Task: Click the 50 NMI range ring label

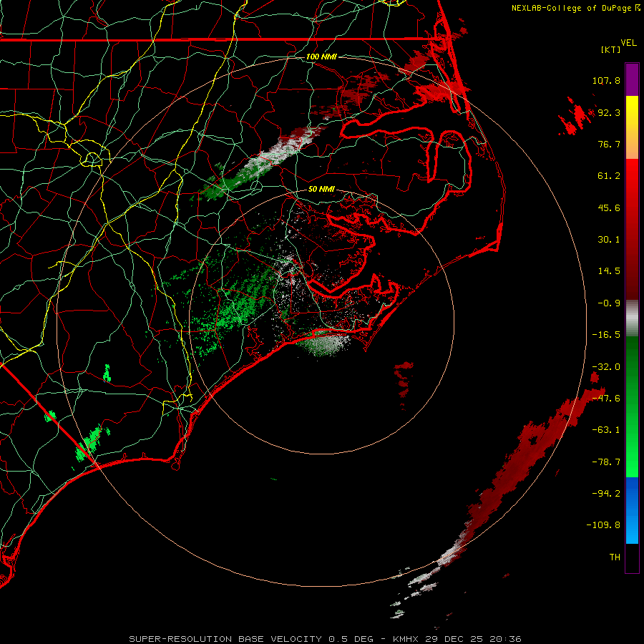Action: (x=321, y=189)
